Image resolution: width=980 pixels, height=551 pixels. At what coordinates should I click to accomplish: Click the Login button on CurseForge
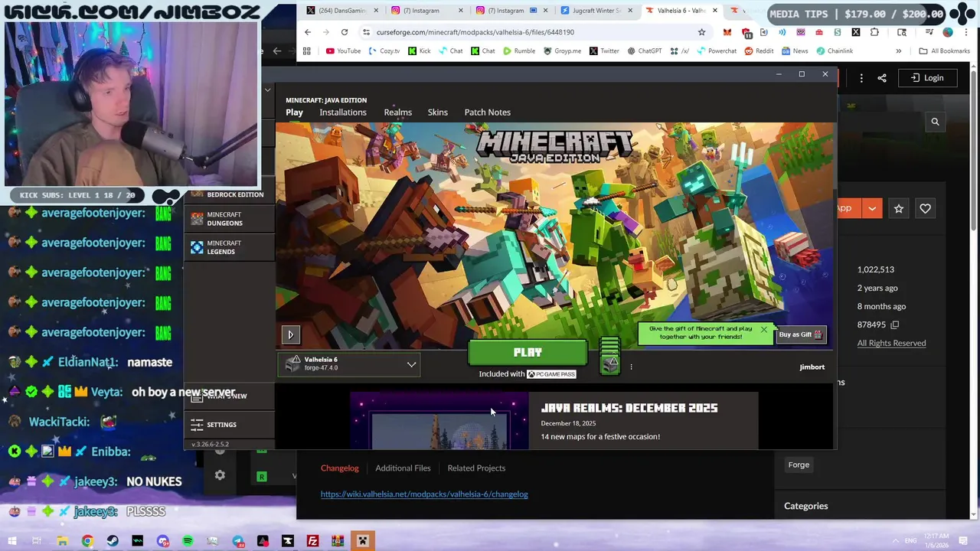[x=926, y=78]
